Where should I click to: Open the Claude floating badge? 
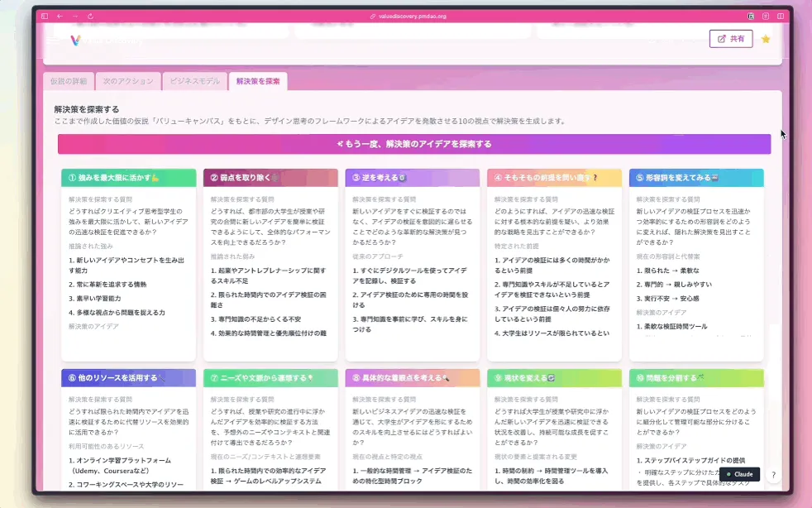tap(739, 474)
